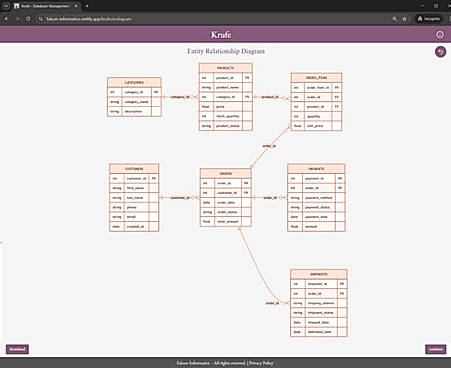Image resolution: width=451 pixels, height=368 pixels.
Task: Click description field in CATEGORIES table
Action: pyautogui.click(x=134, y=111)
